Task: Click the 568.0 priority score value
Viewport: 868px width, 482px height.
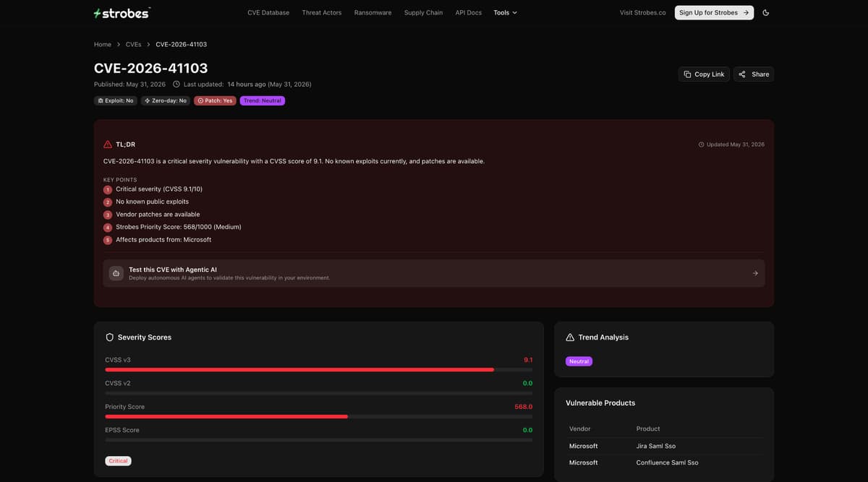Action: pyautogui.click(x=524, y=407)
